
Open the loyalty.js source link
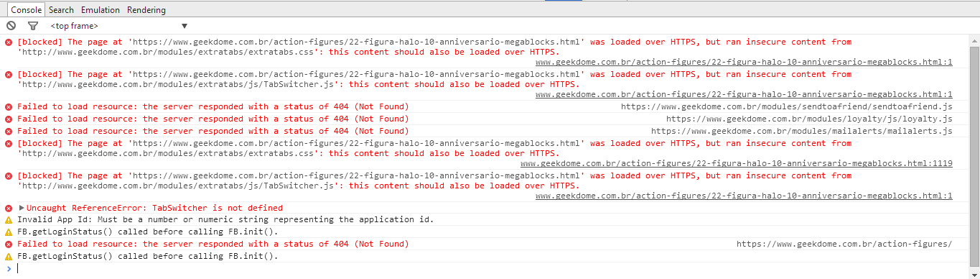[x=809, y=119]
